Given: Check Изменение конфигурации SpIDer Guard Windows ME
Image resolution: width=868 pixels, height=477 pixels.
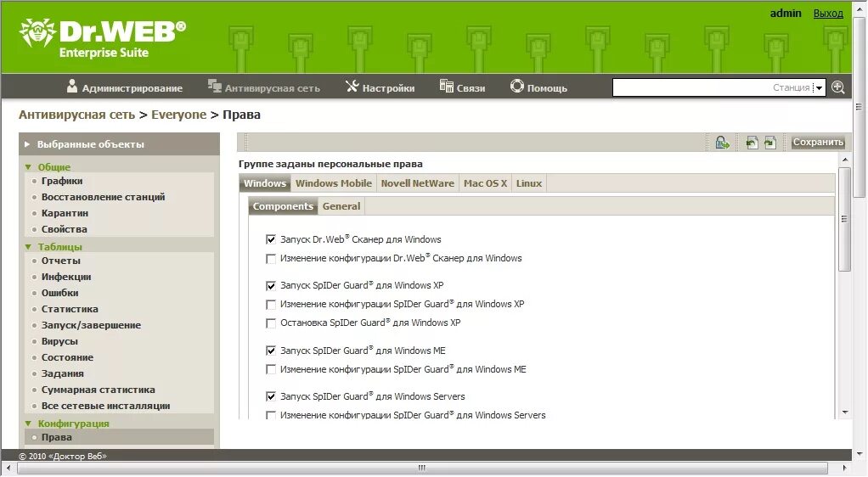Looking at the screenshot, I should point(271,370).
